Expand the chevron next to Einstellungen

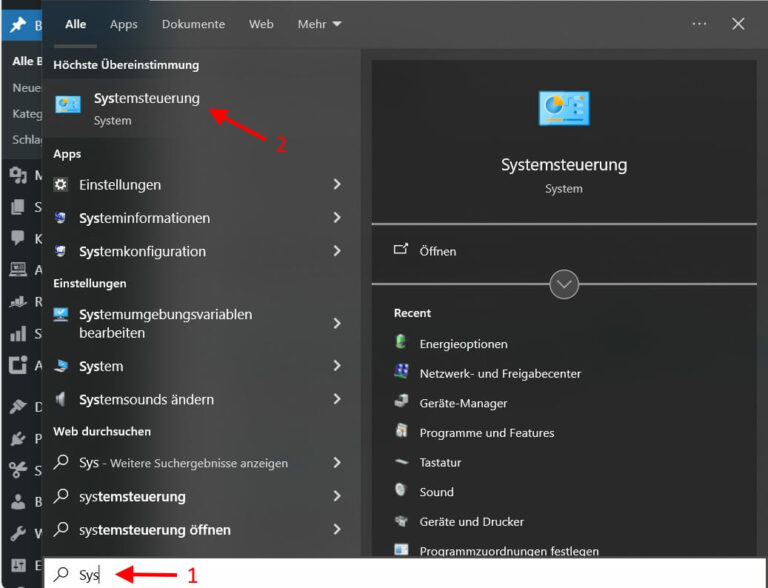337,185
